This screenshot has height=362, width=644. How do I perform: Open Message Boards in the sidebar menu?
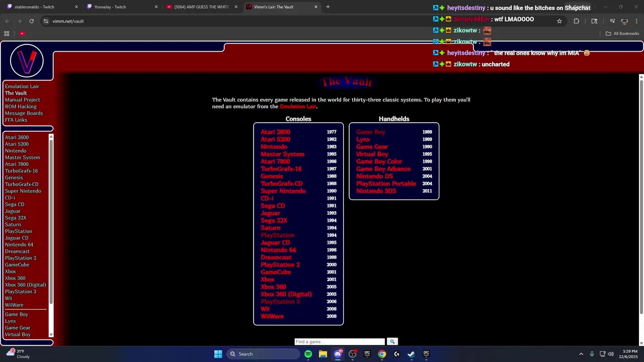coord(24,113)
